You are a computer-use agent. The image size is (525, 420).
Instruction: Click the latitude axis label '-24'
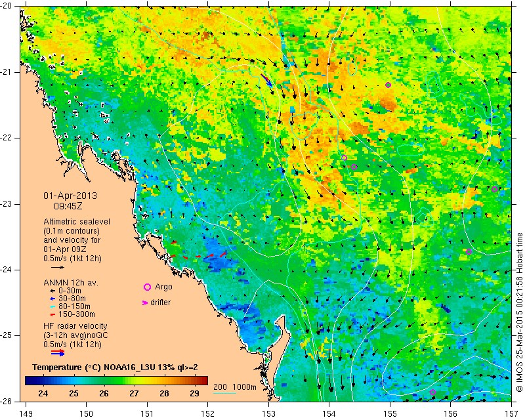7,270
